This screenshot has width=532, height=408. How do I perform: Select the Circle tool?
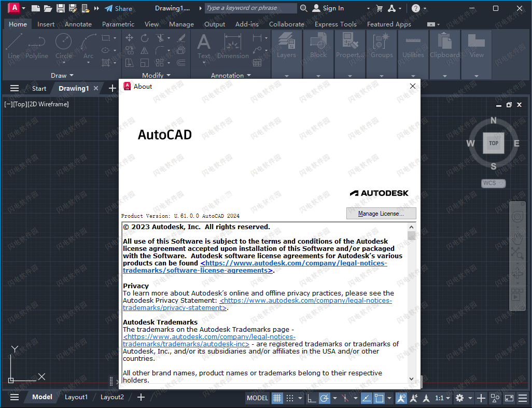(x=63, y=46)
